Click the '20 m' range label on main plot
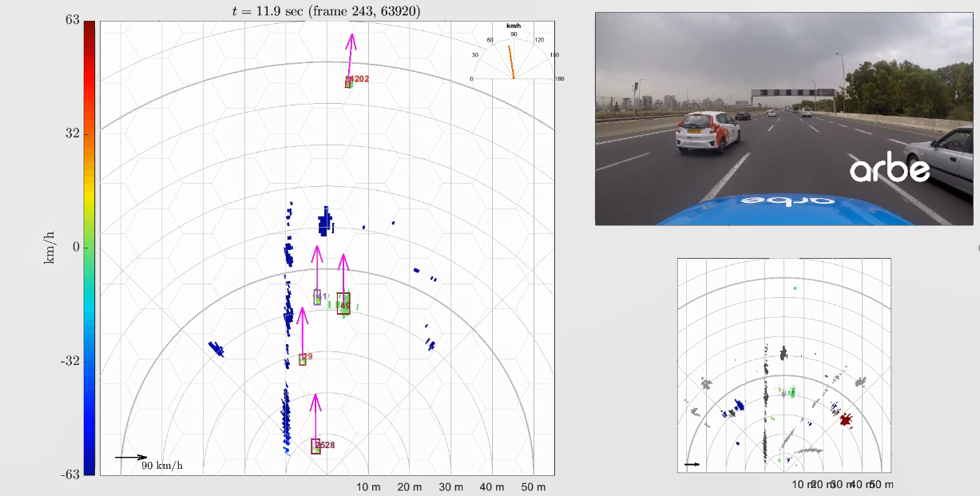This screenshot has width=980, height=496. pyautogui.click(x=409, y=486)
